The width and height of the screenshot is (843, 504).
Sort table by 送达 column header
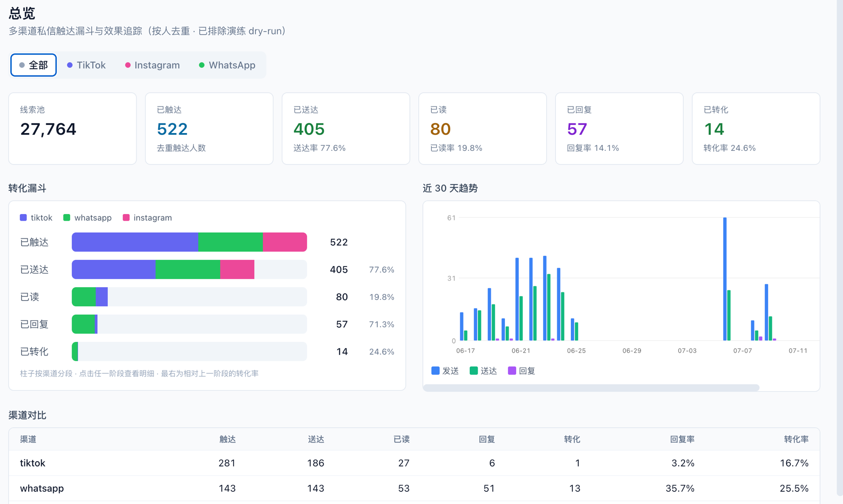coord(316,439)
